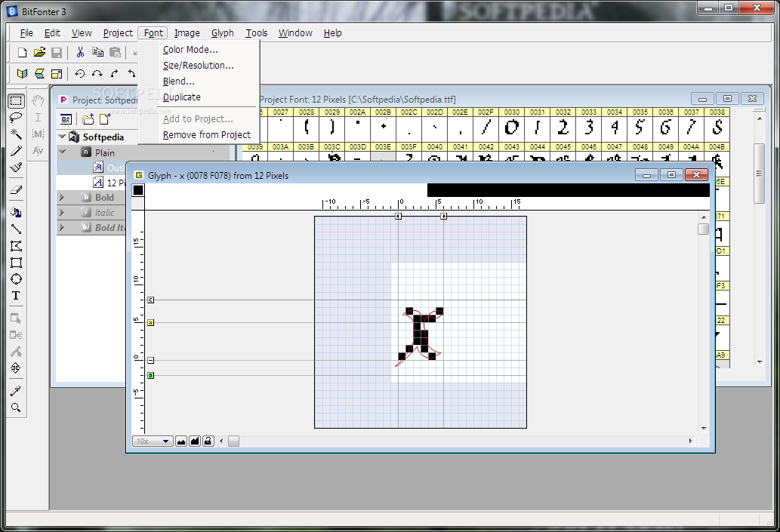
Task: Select the Rectangle shape tool
Action: coord(16,263)
